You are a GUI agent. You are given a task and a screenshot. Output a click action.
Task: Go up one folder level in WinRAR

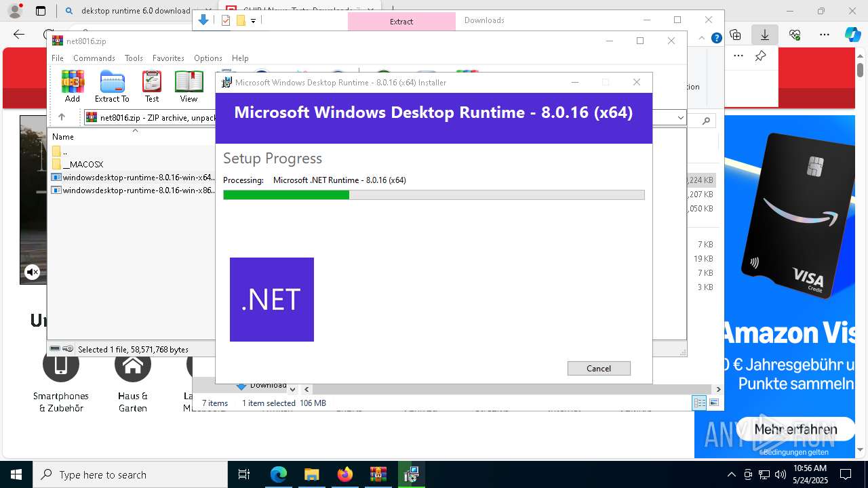pos(61,117)
